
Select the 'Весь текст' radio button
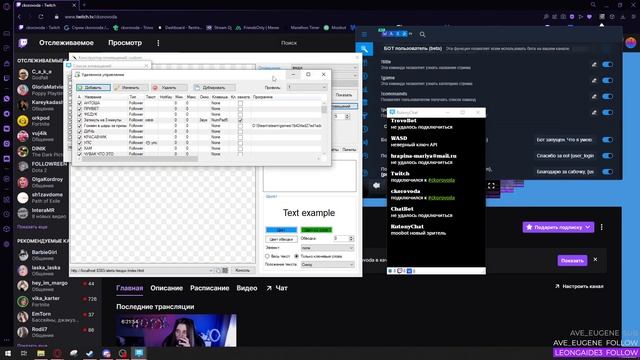[267, 256]
